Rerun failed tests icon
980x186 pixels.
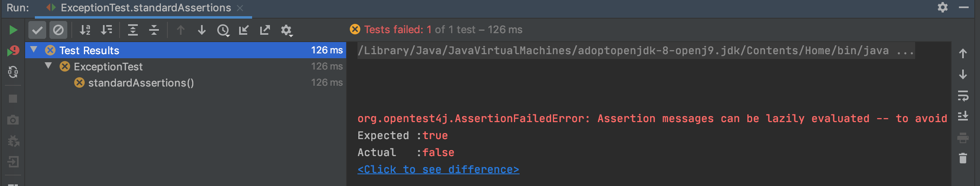[x=13, y=51]
